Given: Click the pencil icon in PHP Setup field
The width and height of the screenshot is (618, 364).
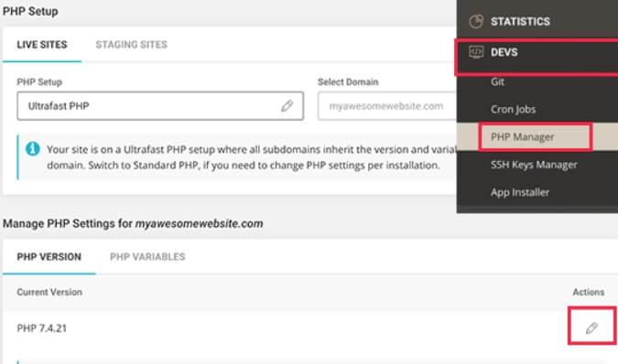Looking at the screenshot, I should pyautogui.click(x=287, y=105).
